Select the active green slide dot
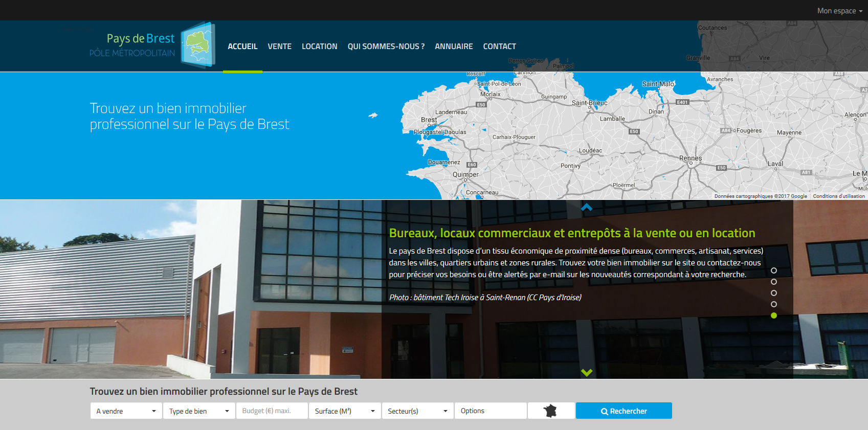 point(773,315)
